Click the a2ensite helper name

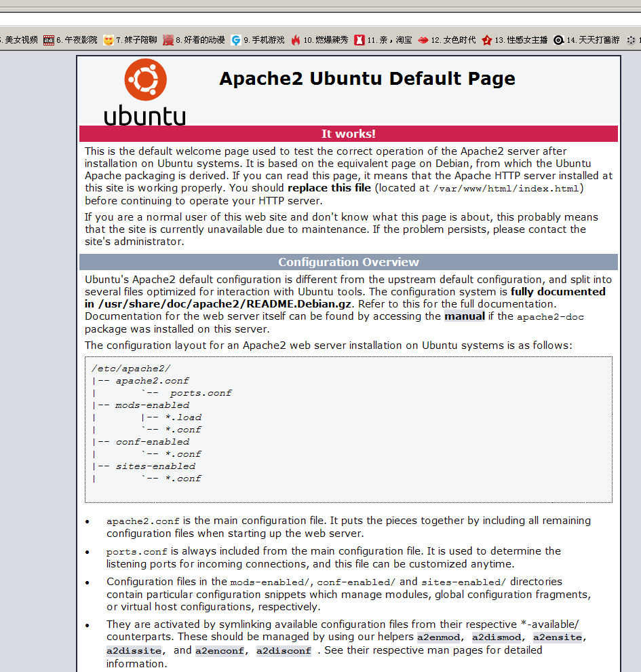pos(558,637)
